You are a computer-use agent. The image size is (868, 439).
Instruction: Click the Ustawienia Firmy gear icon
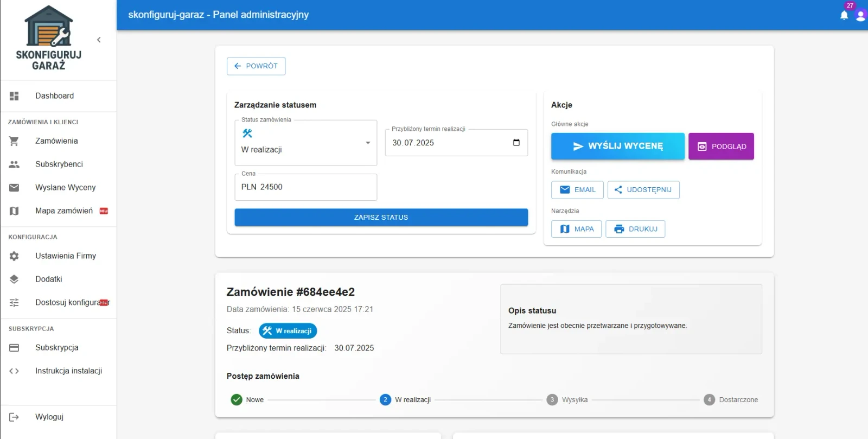click(x=14, y=256)
